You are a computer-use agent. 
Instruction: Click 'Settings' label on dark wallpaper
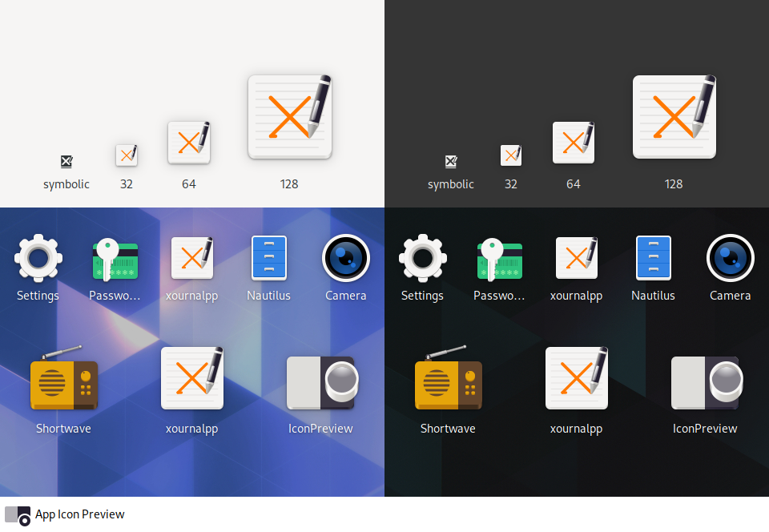click(422, 296)
